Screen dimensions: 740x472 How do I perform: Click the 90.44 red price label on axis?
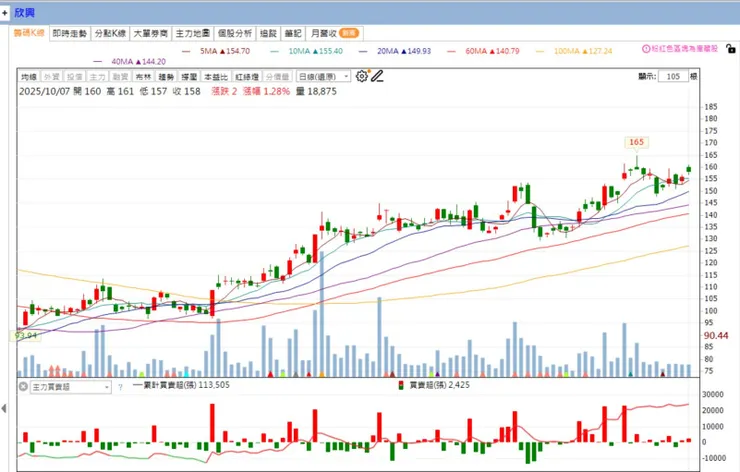pos(716,336)
